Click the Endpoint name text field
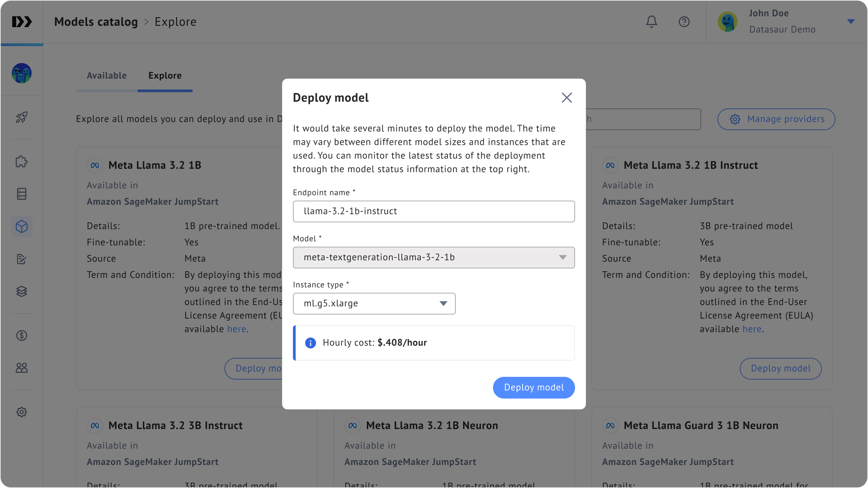The image size is (868, 488). click(x=434, y=211)
